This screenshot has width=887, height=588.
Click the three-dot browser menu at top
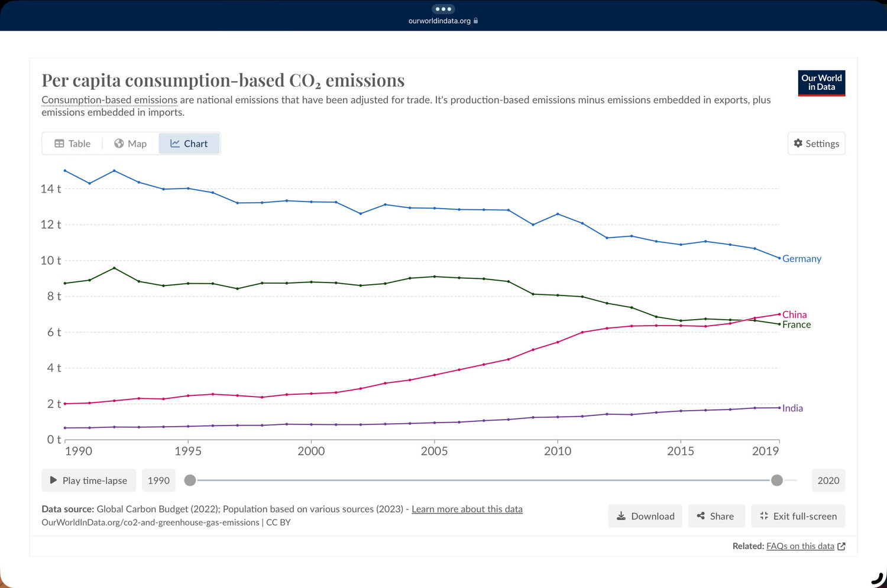click(443, 9)
